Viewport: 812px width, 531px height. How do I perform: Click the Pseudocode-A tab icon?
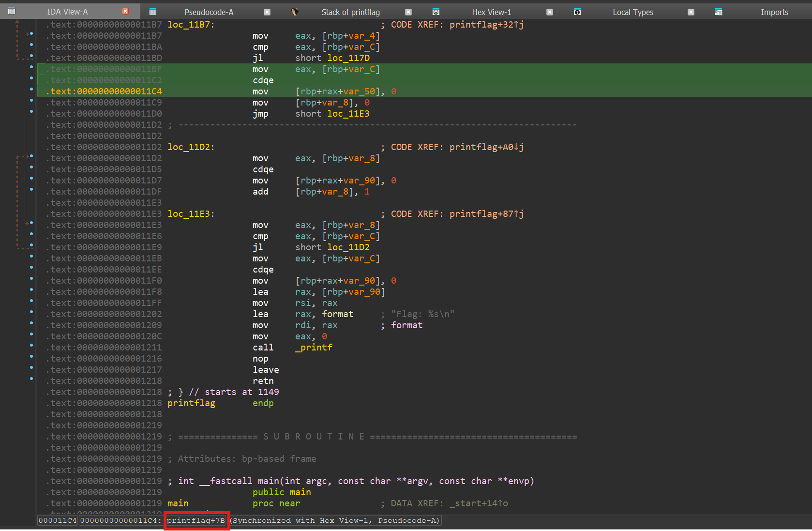[x=153, y=12]
